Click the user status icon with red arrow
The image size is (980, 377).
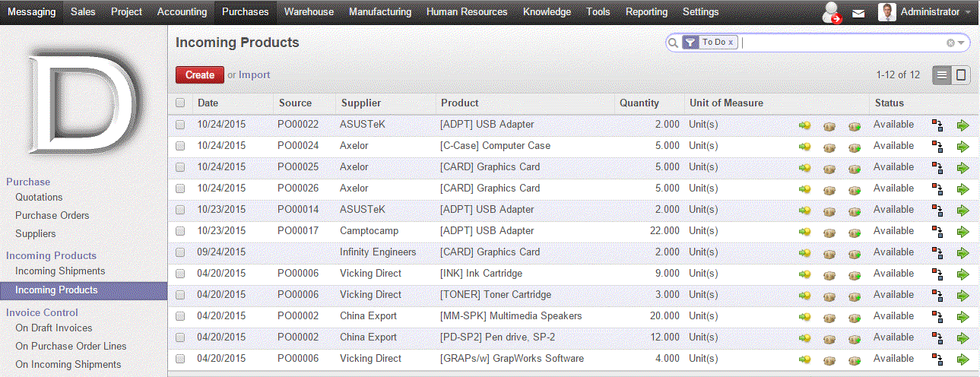(x=832, y=13)
